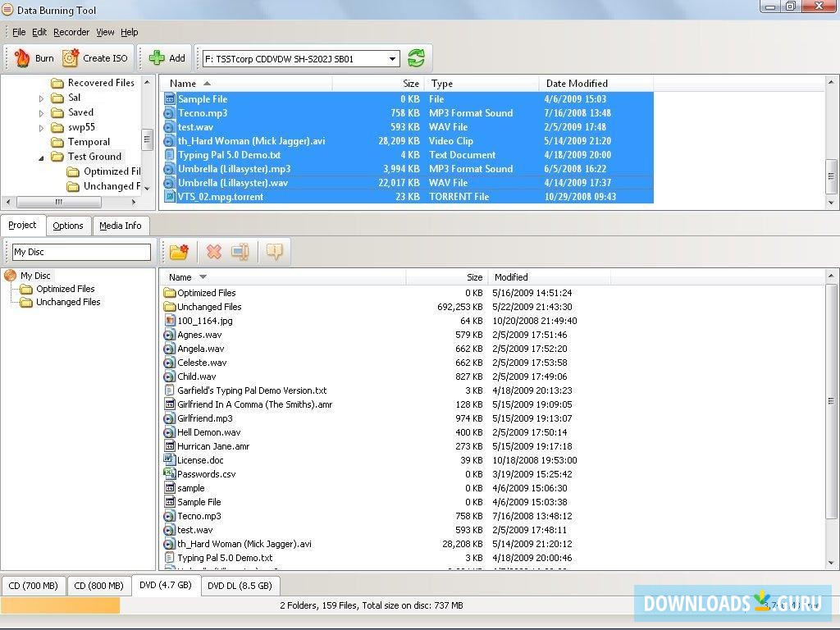The height and width of the screenshot is (630, 840).
Task: Switch to the Options tab
Action: click(x=68, y=225)
